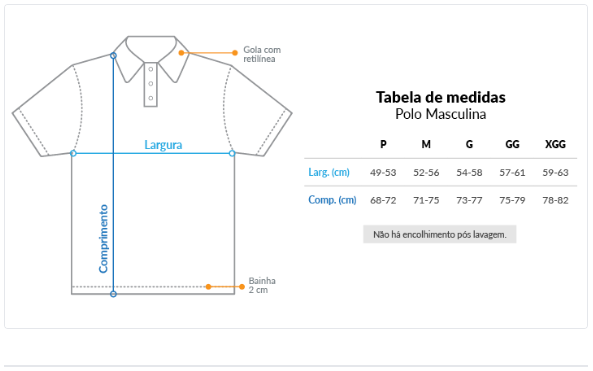
Task: Click the orange dot on the collar
Action: click(182, 53)
